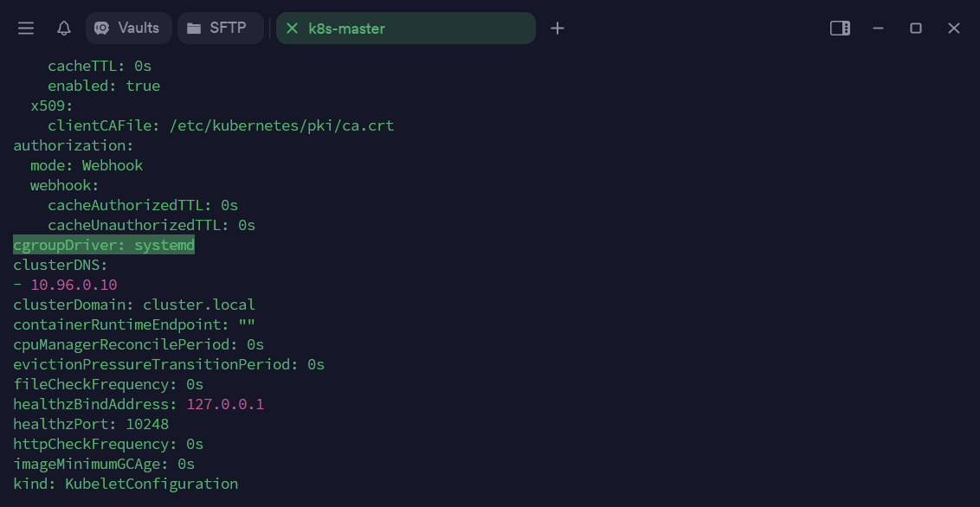This screenshot has height=507, width=980.
Task: Select the k8s-master terminal tab
Action: click(405, 29)
